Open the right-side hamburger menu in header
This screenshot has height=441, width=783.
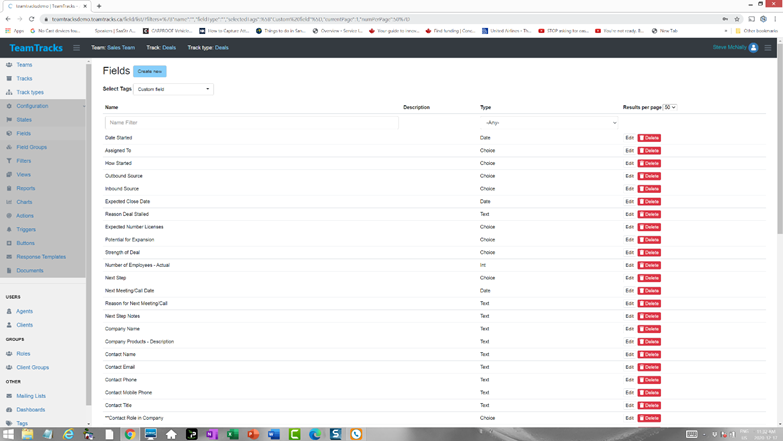click(x=768, y=47)
